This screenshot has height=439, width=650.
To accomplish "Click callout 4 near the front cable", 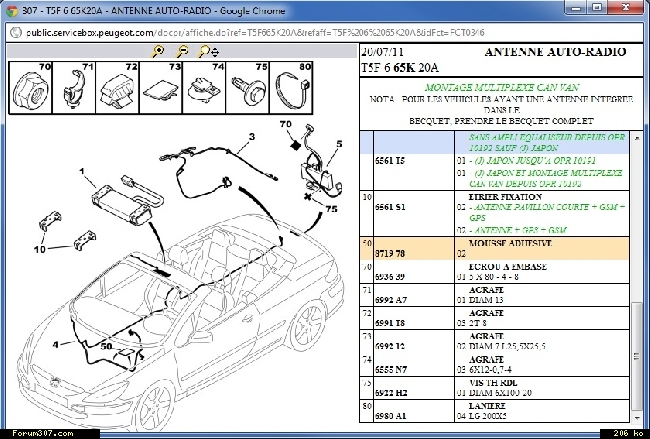I will [56, 345].
